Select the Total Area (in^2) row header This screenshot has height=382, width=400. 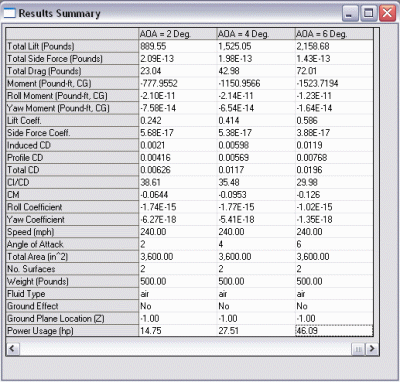(x=72, y=257)
